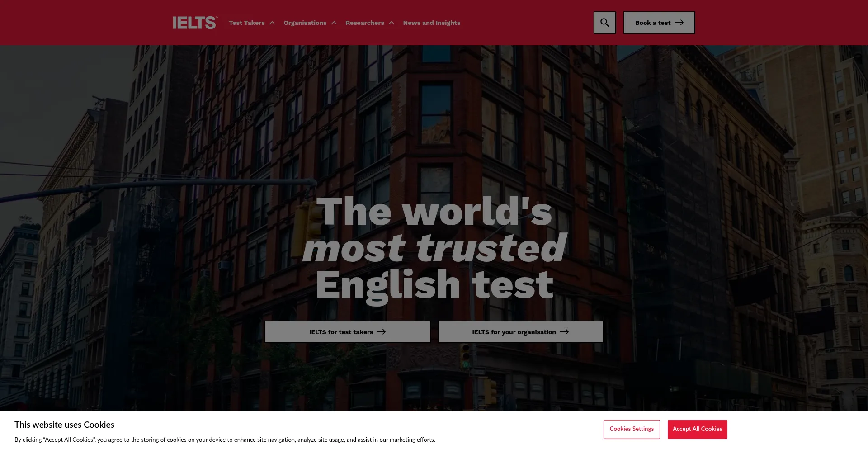Select Test Takers in the navigation
The height and width of the screenshot is (449, 868).
coord(246,22)
